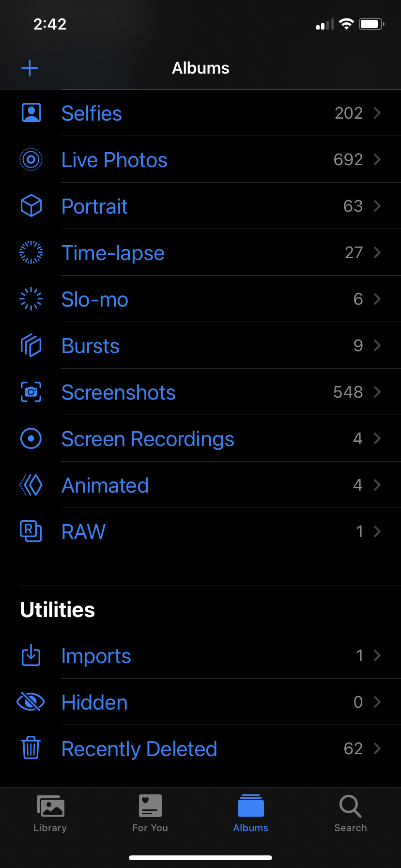The image size is (401, 868).
Task: Tap the Screenshots count of 548
Action: (x=348, y=392)
